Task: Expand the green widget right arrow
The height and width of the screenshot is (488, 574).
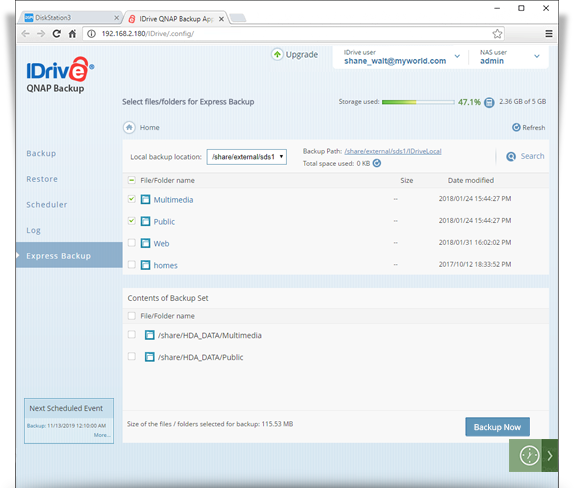Action: pos(550,455)
